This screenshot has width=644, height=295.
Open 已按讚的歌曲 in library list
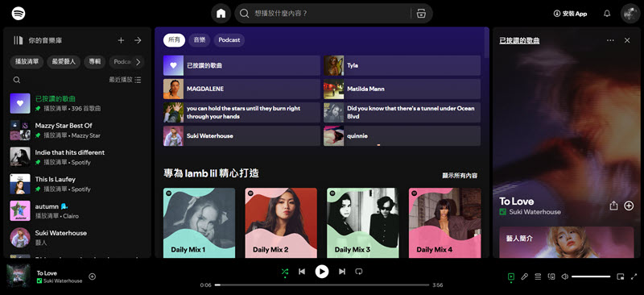click(77, 103)
